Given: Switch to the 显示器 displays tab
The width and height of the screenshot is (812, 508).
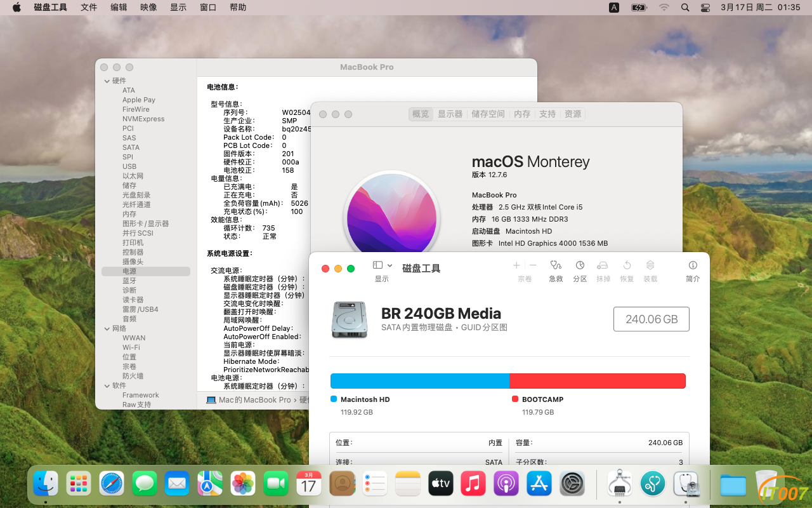Looking at the screenshot, I should [450, 114].
